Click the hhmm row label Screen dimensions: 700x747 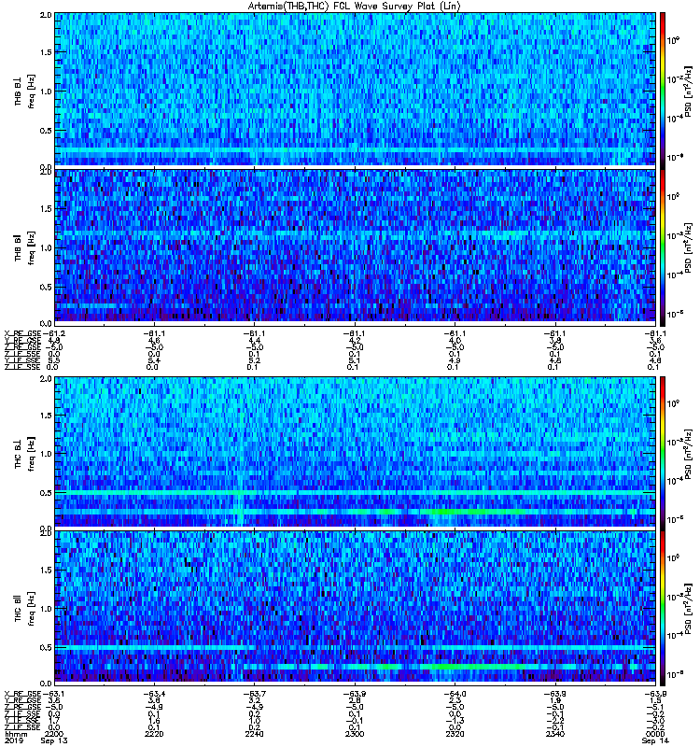(16, 734)
